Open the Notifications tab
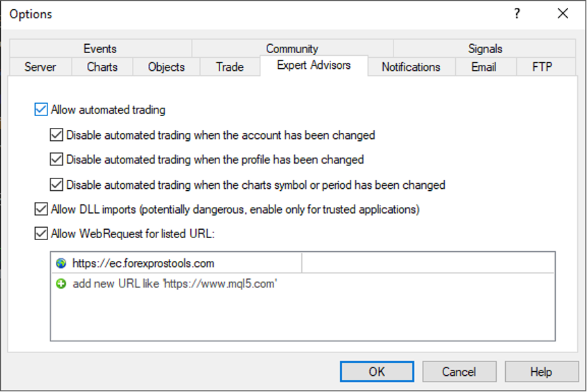 (x=411, y=67)
